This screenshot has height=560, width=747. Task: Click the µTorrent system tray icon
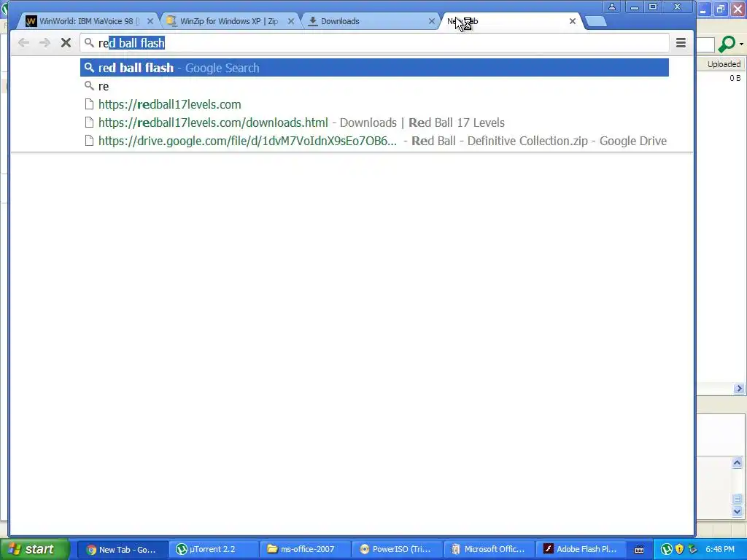click(667, 550)
